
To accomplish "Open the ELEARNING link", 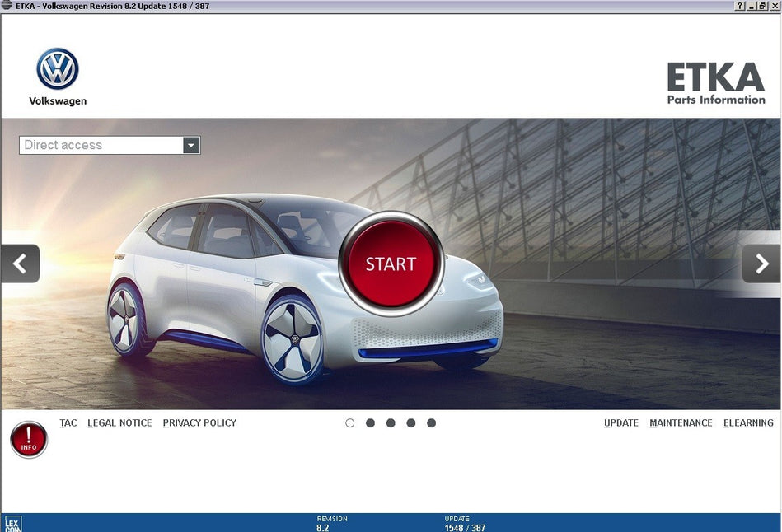I will [x=748, y=423].
